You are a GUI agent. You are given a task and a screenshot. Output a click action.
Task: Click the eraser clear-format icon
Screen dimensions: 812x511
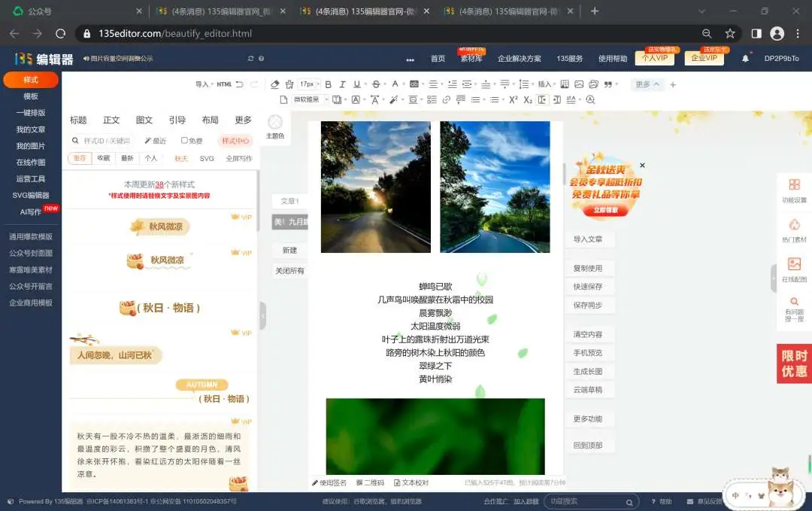point(275,84)
